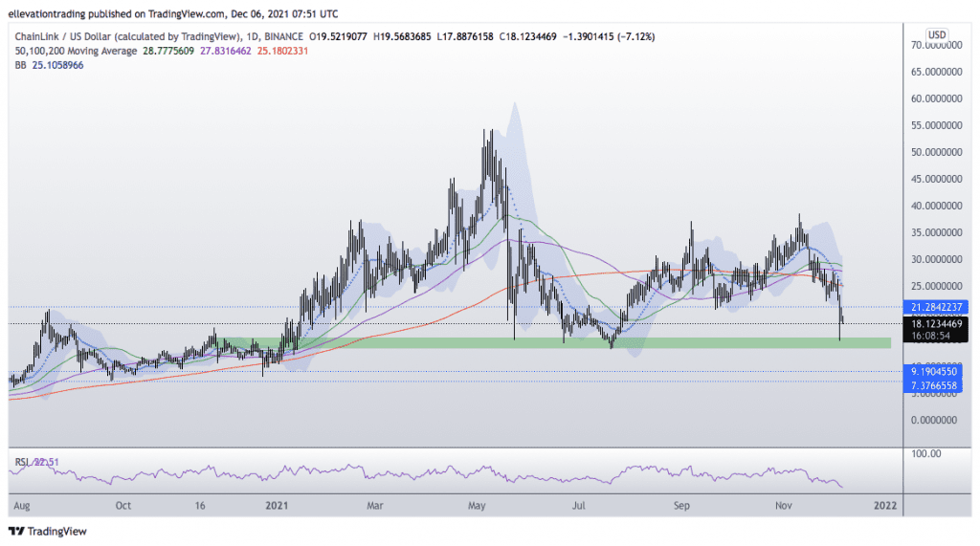Image resolution: width=980 pixels, height=546 pixels.
Task: Click the 60.0000000 price axis label
Action: [936, 98]
